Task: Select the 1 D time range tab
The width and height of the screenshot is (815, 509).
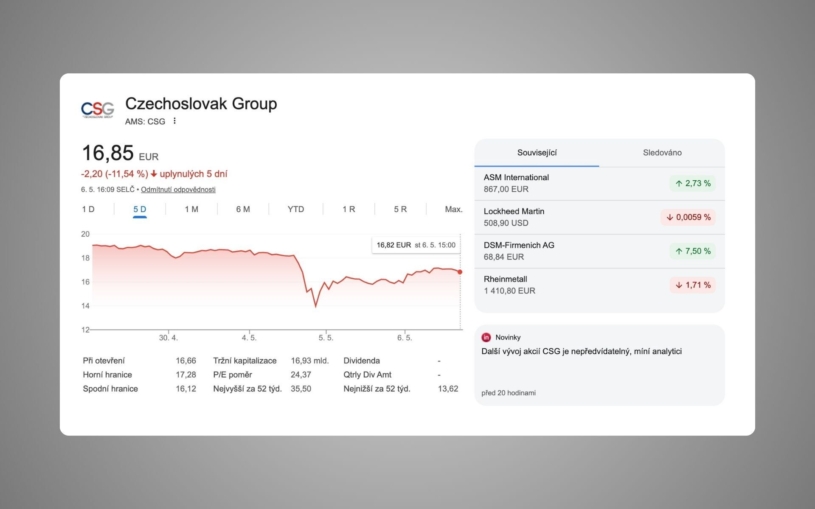Action: (88, 209)
